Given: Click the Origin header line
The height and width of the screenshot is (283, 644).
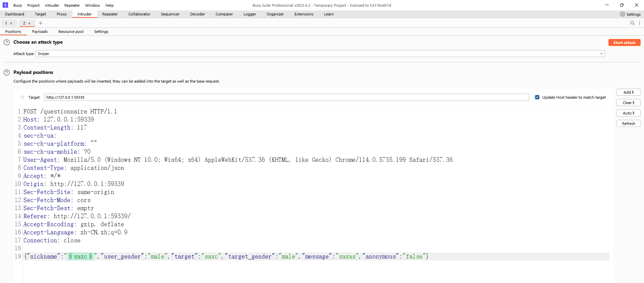Looking at the screenshot, I should [x=73, y=184].
